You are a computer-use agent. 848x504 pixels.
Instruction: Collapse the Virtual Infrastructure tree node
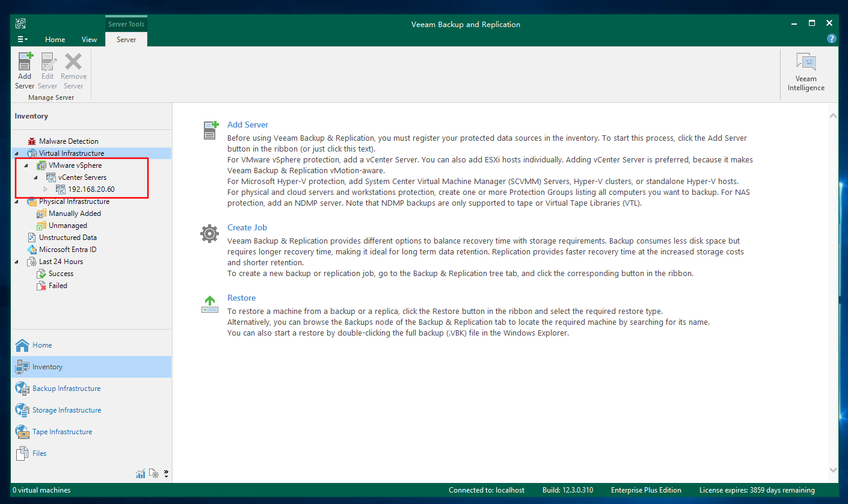pos(17,153)
